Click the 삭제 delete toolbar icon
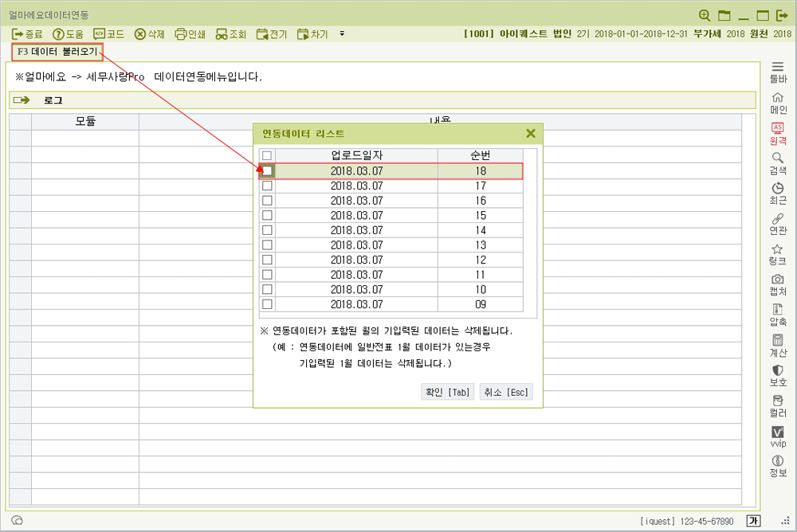 (150, 34)
